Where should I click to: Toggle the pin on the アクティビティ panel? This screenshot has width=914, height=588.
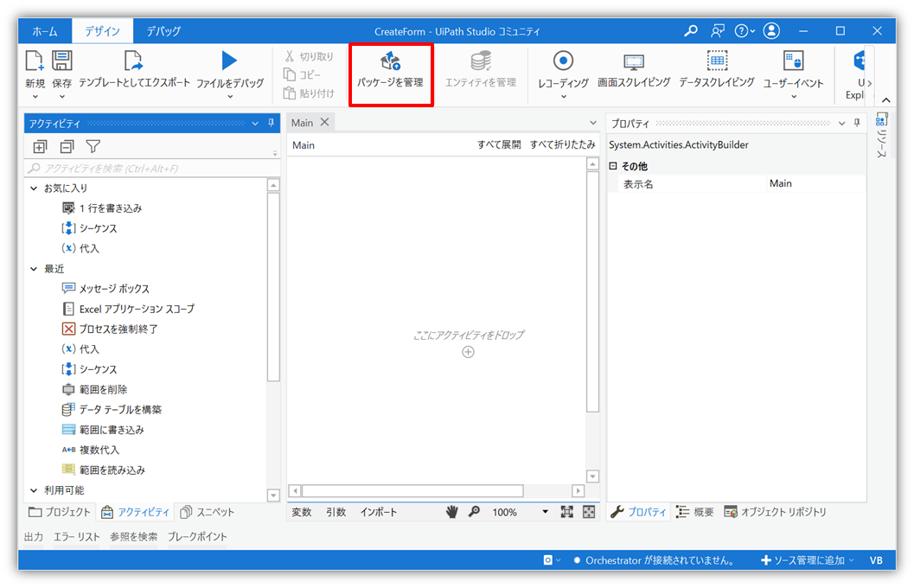271,123
